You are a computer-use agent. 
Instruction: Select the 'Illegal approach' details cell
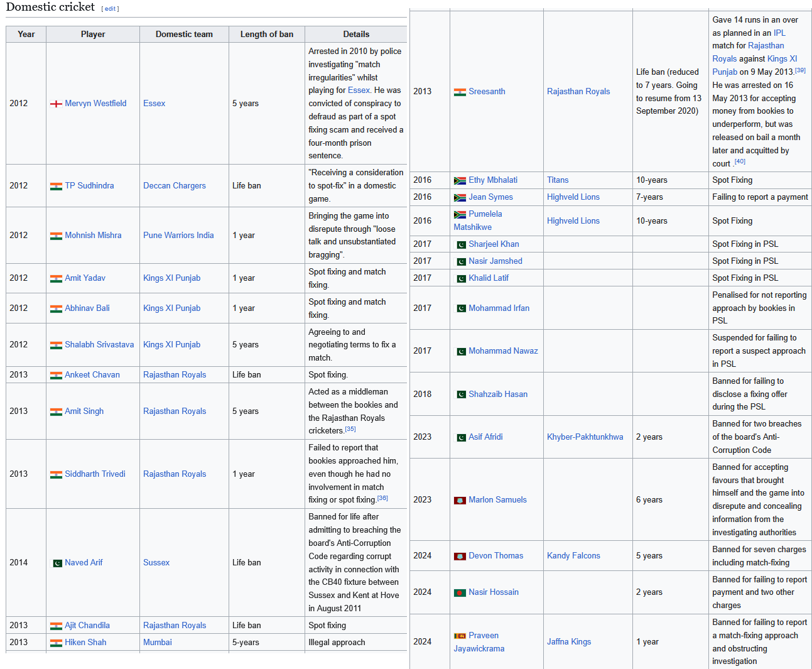point(356,643)
